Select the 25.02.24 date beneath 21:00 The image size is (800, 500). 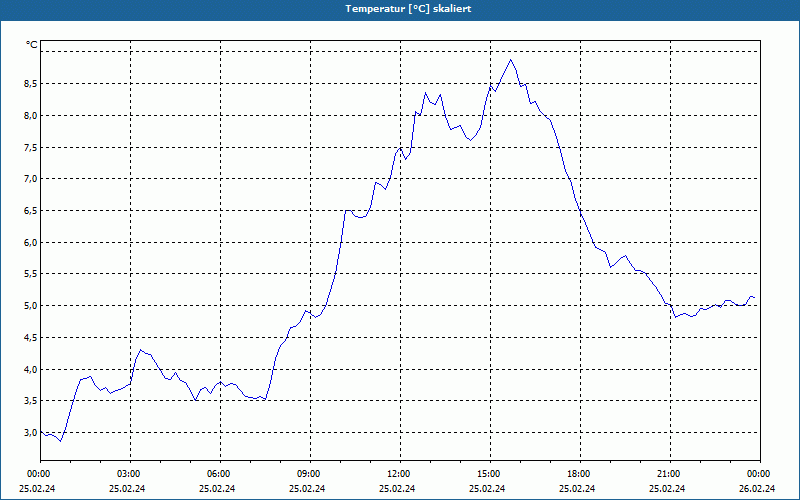tap(667, 488)
